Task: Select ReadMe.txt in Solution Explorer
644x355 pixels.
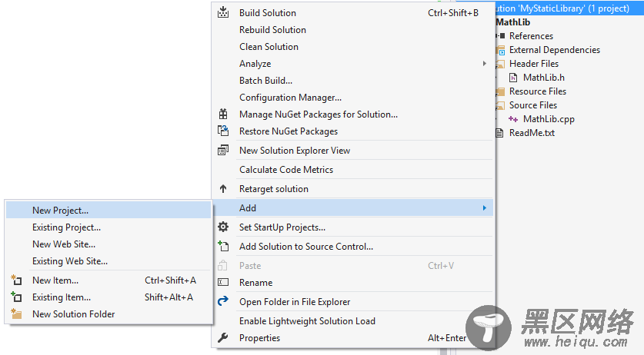Action: (532, 133)
